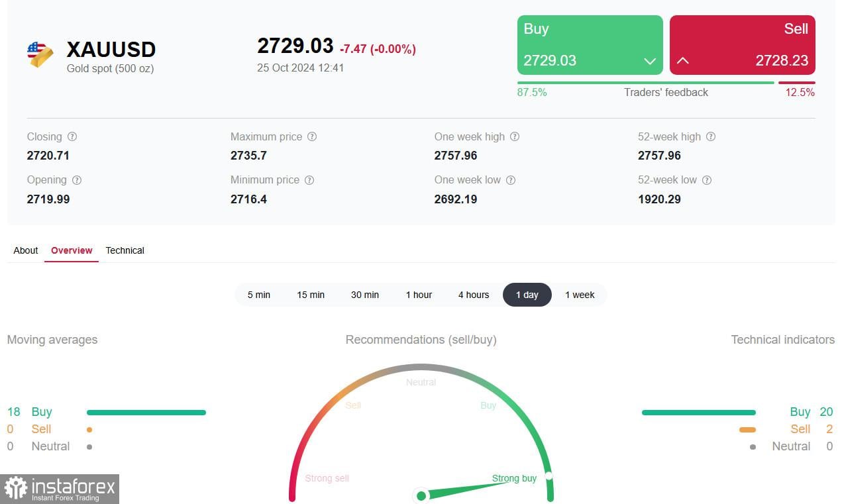Select the 5 min timeframe
The height and width of the screenshot is (504, 842).
point(259,295)
